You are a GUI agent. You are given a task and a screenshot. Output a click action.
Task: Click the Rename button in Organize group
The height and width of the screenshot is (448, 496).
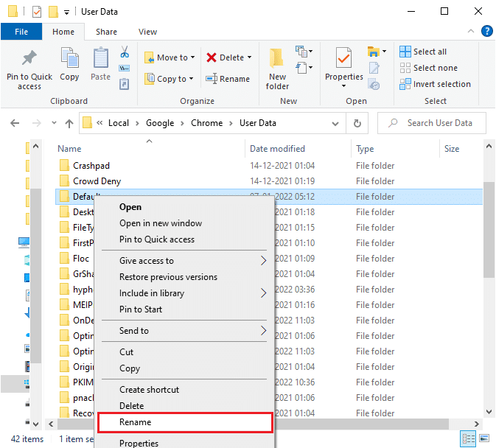tap(228, 79)
